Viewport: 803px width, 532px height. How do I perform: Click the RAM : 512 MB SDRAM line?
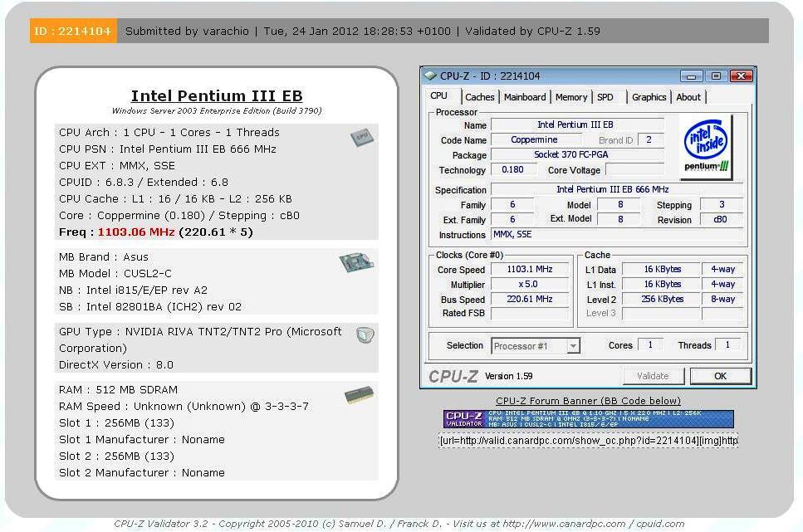coord(118,389)
